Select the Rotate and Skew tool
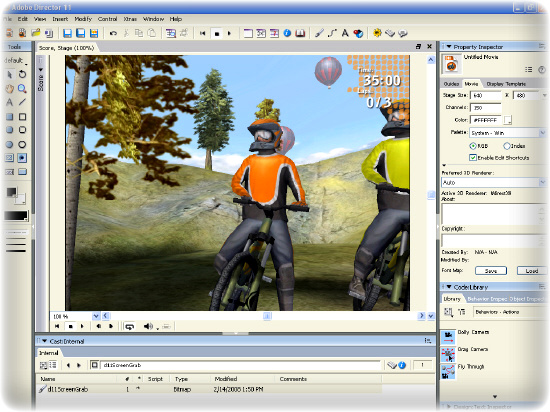 (x=22, y=74)
